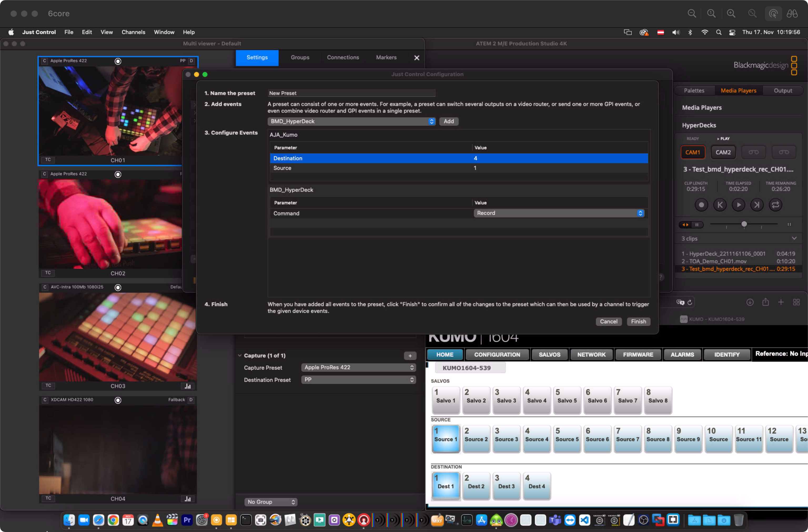This screenshot has width=808, height=532.
Task: Select HyperDeck CAM1 button
Action: [x=693, y=152]
